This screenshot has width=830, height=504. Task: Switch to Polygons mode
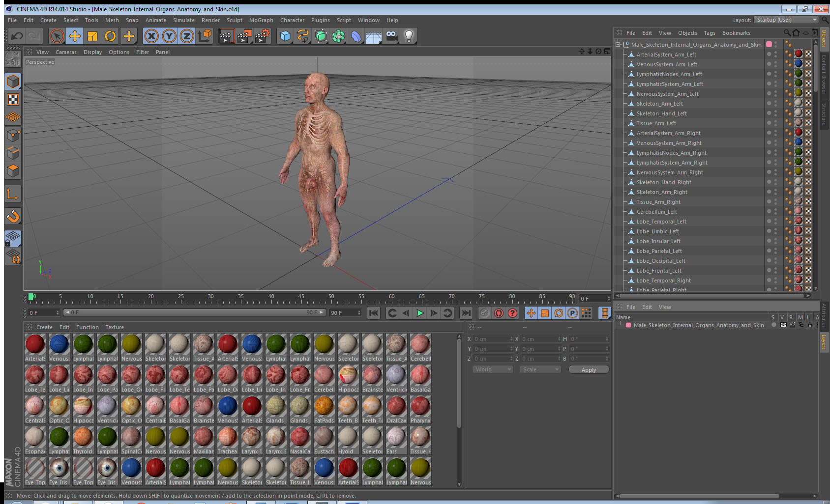point(13,170)
